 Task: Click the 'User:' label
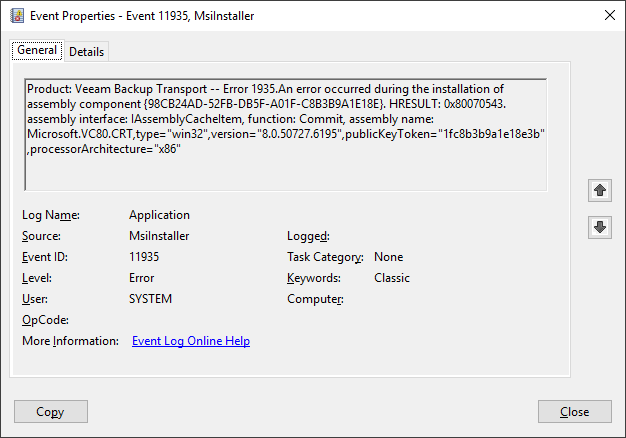pos(35,299)
